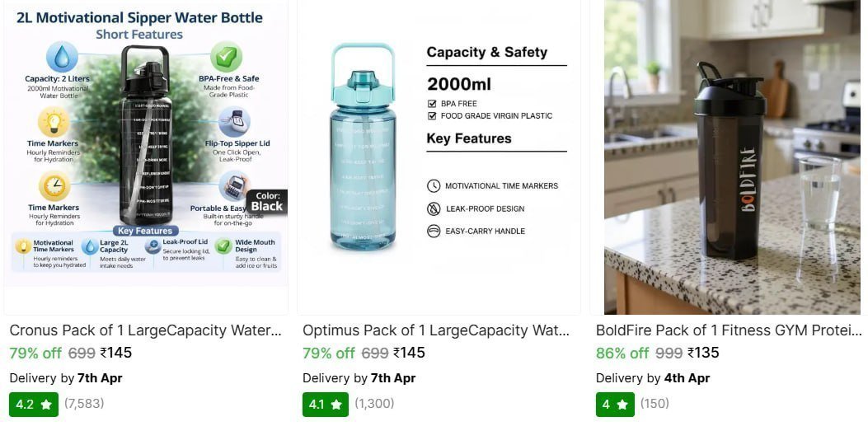Image resolution: width=868 pixels, height=426 pixels.
Task: Click the 4.2 star rating badge
Action: (x=32, y=405)
